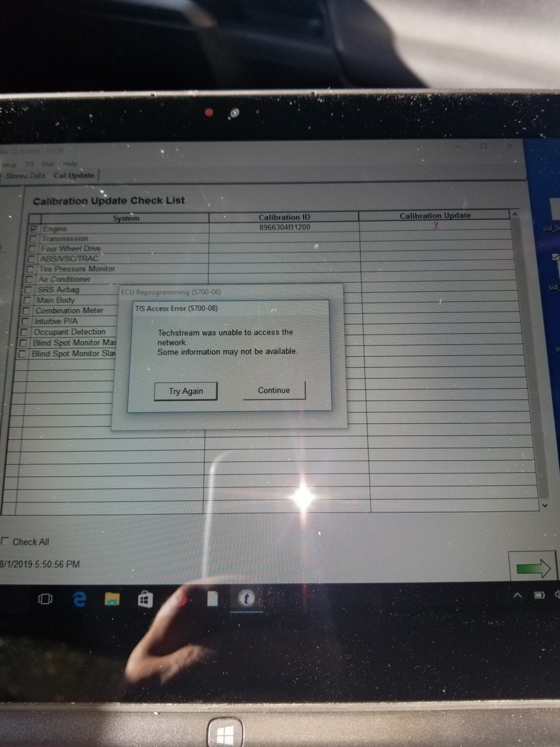Enable the Air Conditioner checkbox

tap(29, 280)
